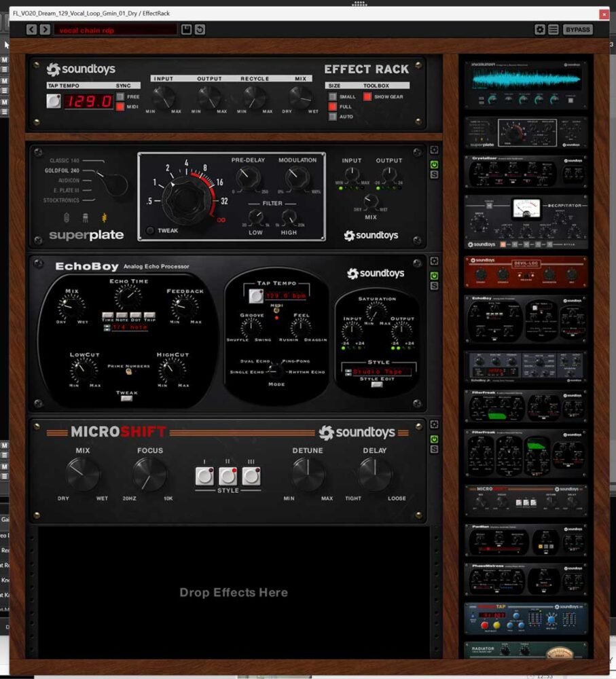Set rack size to SMALL
Screen dimensions: 616x679
pyautogui.click(x=333, y=96)
